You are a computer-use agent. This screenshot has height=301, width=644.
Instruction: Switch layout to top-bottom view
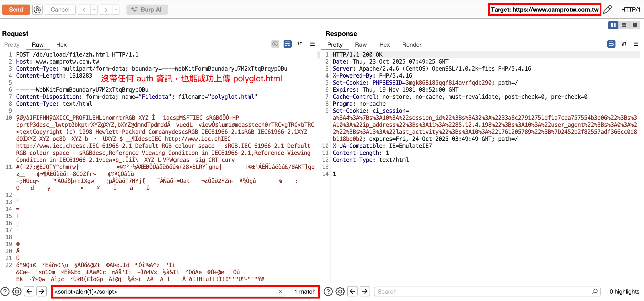pyautogui.click(x=624, y=25)
